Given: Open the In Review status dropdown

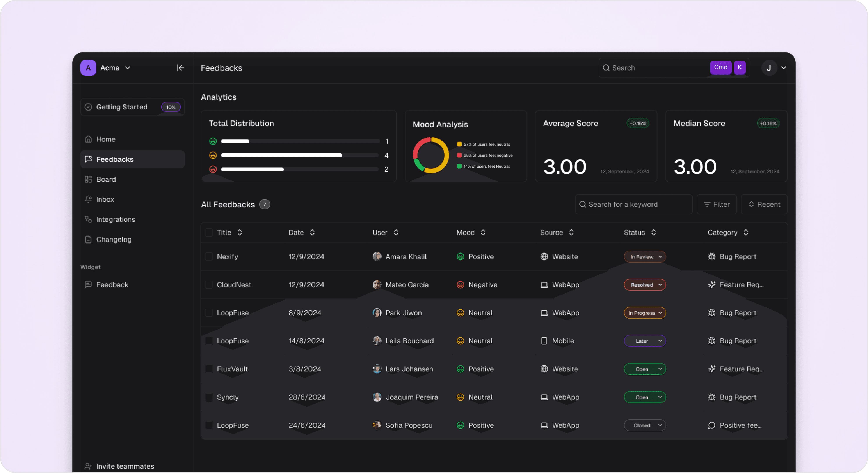Looking at the screenshot, I should pos(645,256).
